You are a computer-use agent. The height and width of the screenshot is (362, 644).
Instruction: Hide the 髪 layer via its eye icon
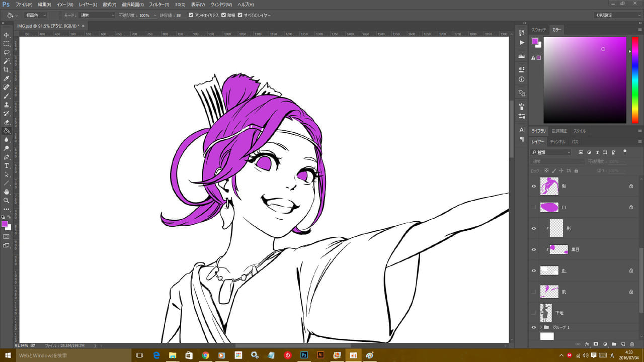(534, 186)
